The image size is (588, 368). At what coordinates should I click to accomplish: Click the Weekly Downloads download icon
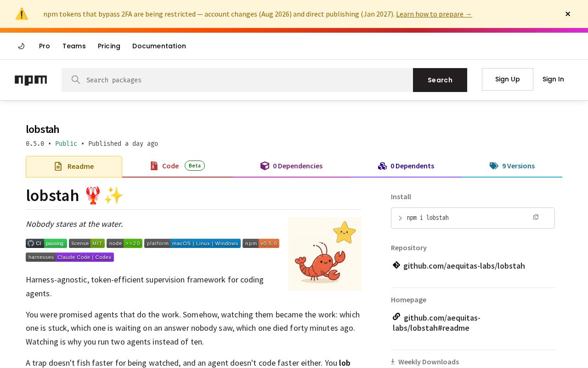coord(393,362)
